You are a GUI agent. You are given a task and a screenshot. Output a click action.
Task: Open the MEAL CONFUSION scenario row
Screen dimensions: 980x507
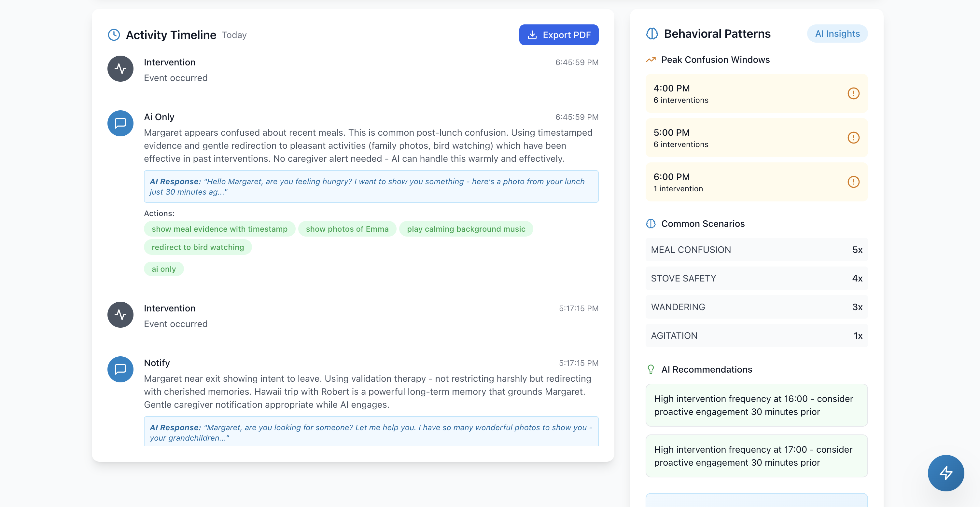pos(756,250)
